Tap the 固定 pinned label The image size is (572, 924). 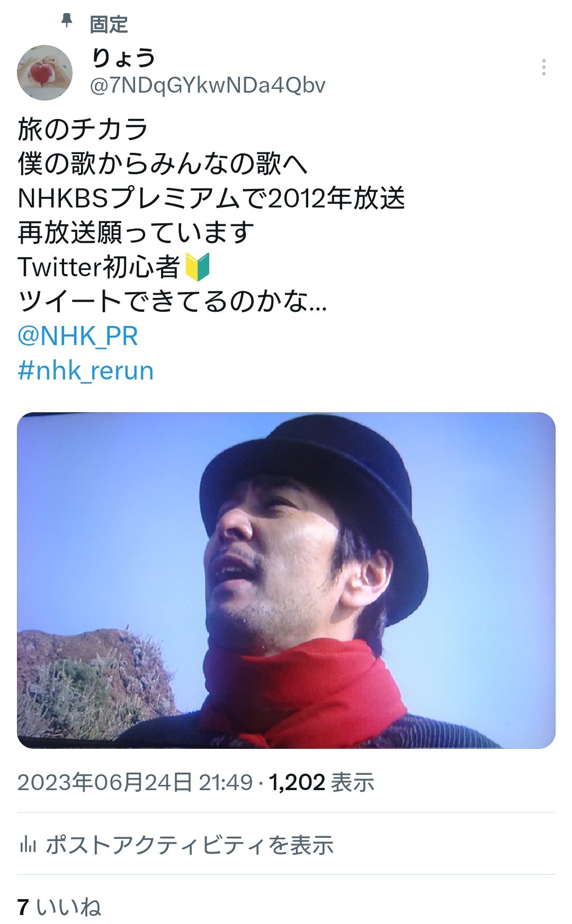pos(109,24)
